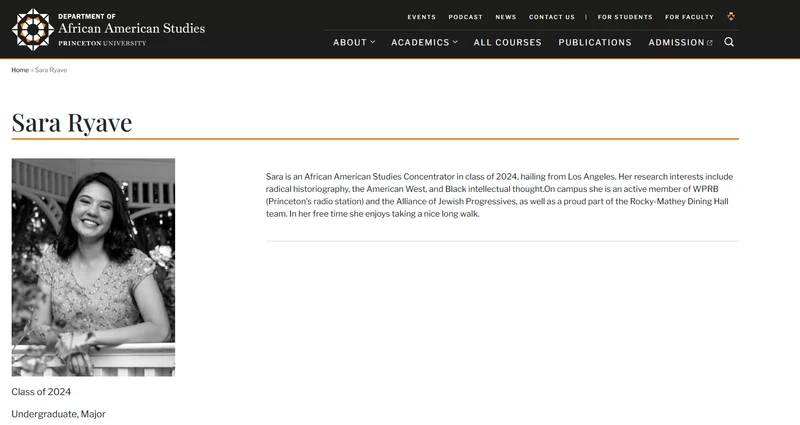The width and height of the screenshot is (800, 425).
Task: Click the Home breadcrumb link
Action: click(x=20, y=70)
